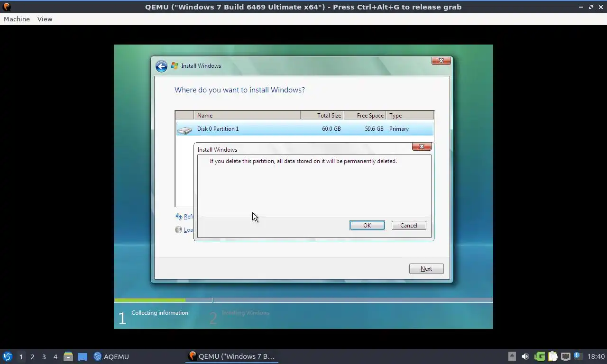The image size is (607, 364).
Task: Select the Disk 0 Partition 1 row
Action: click(x=304, y=129)
